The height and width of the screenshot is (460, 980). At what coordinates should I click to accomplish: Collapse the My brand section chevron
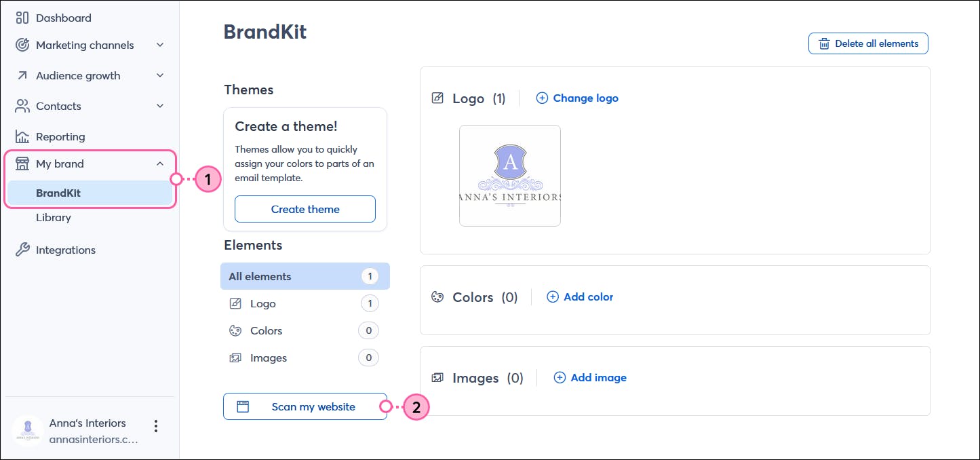160,164
